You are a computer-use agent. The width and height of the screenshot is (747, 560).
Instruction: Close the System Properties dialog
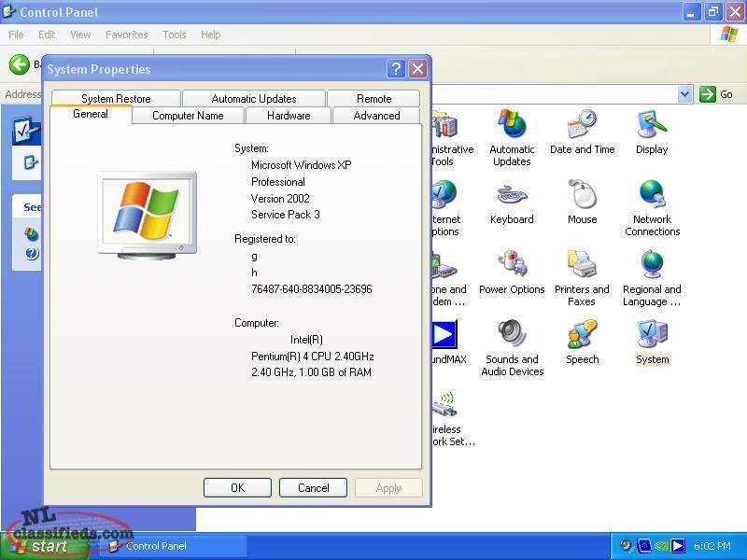coord(417,69)
